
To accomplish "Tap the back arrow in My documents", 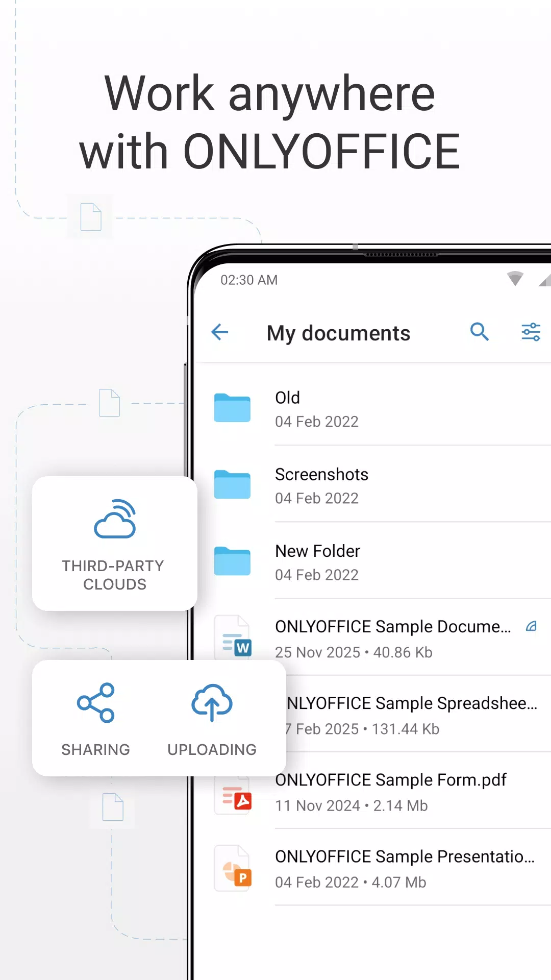I will [220, 332].
